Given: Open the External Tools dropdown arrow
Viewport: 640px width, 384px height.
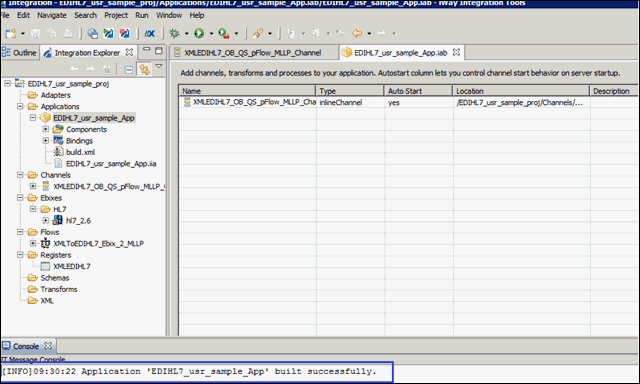Looking at the screenshot, I should [236, 33].
